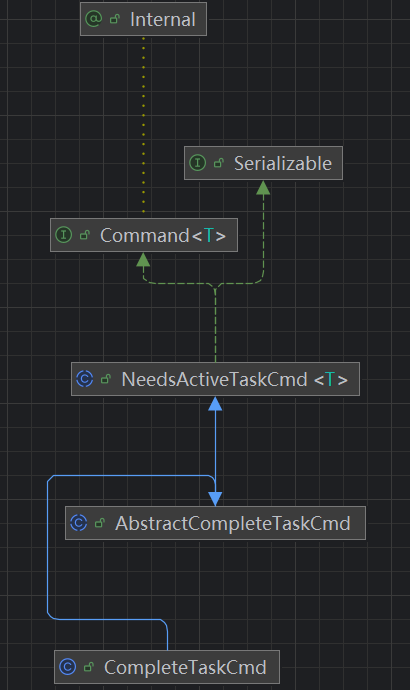Click the lock icon on the Serializable node
This screenshot has width=410, height=690.
[219, 163]
